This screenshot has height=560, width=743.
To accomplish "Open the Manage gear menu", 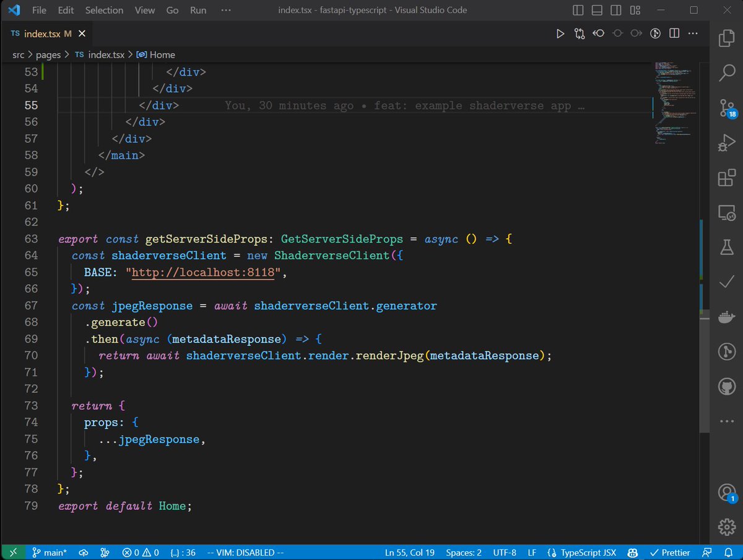I will coord(726,527).
